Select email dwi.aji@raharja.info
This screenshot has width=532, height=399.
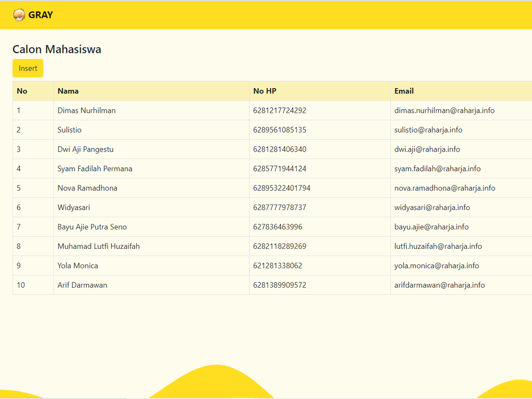pos(427,149)
